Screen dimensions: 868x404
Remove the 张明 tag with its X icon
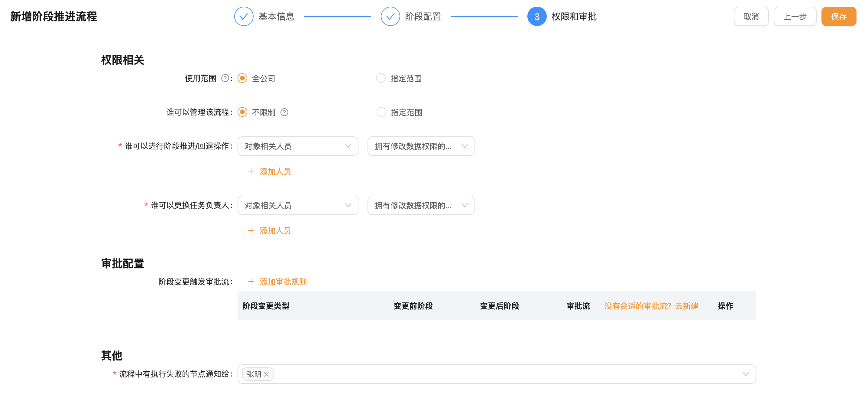pyautogui.click(x=266, y=374)
